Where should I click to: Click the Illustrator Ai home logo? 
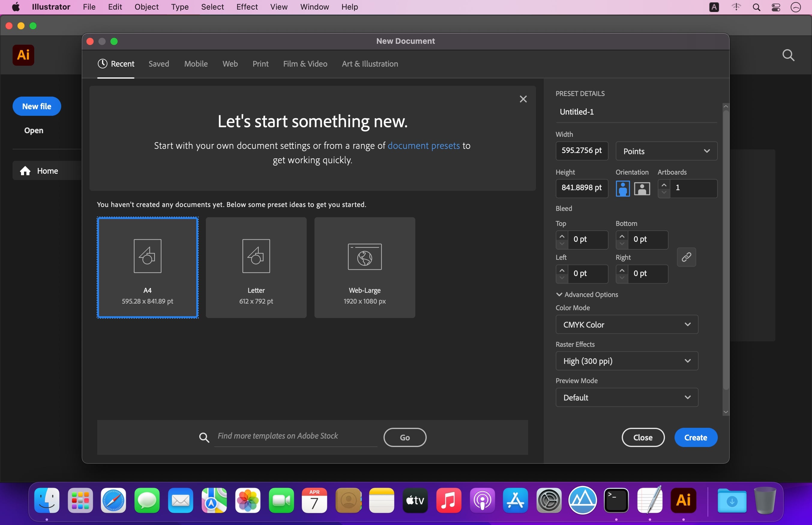click(23, 55)
